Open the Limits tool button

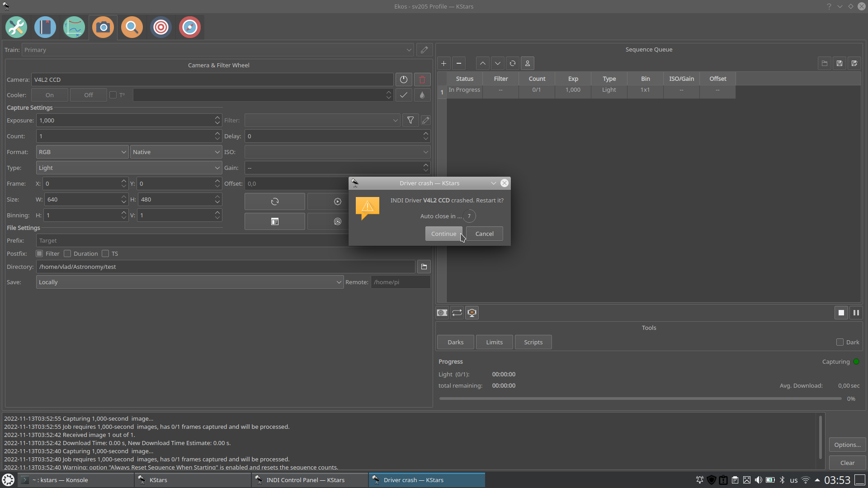click(x=494, y=343)
